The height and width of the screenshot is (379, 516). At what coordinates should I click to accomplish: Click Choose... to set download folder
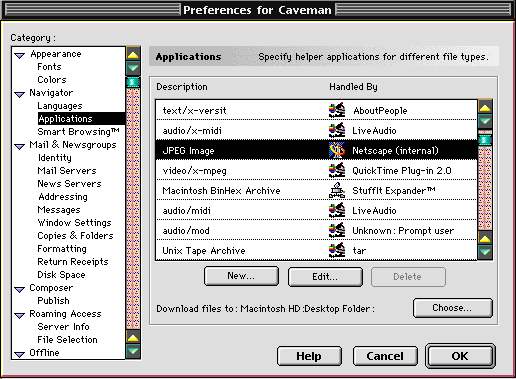pyautogui.click(x=452, y=308)
